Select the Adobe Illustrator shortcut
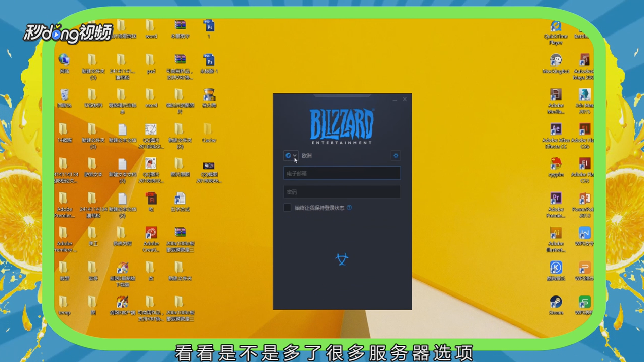644x362 pixels. click(556, 240)
